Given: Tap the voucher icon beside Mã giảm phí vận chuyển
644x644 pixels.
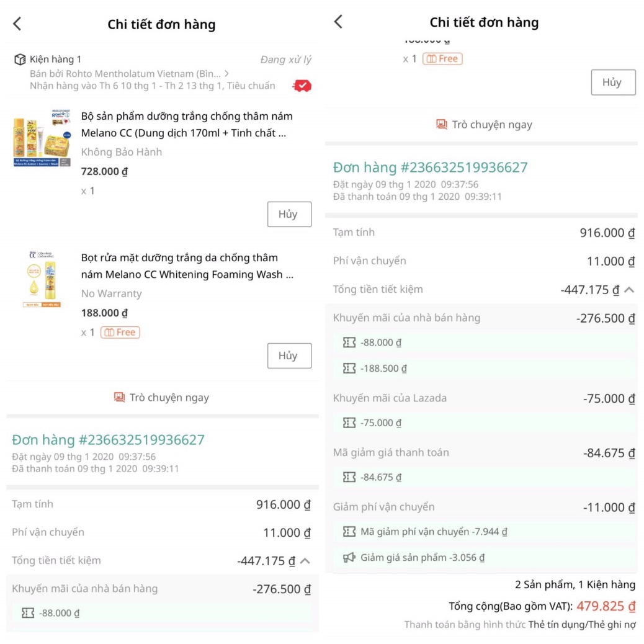Looking at the screenshot, I should tap(349, 531).
